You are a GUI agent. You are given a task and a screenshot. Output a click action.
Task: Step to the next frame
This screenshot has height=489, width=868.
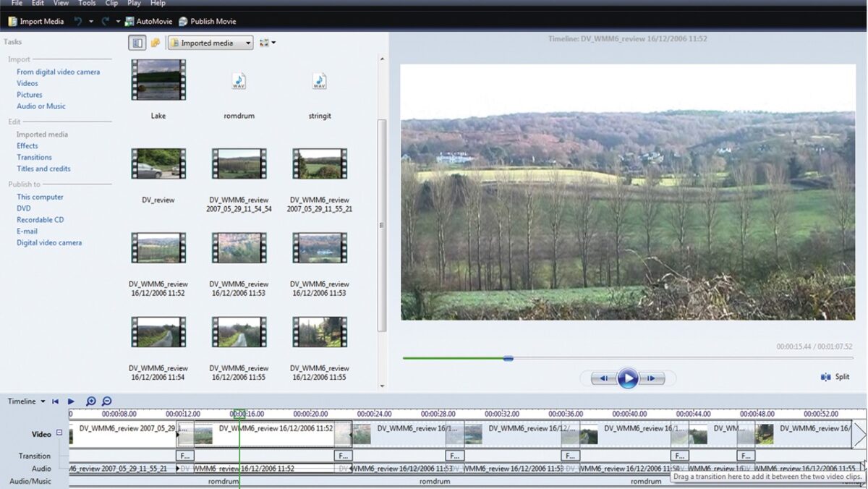click(x=652, y=378)
